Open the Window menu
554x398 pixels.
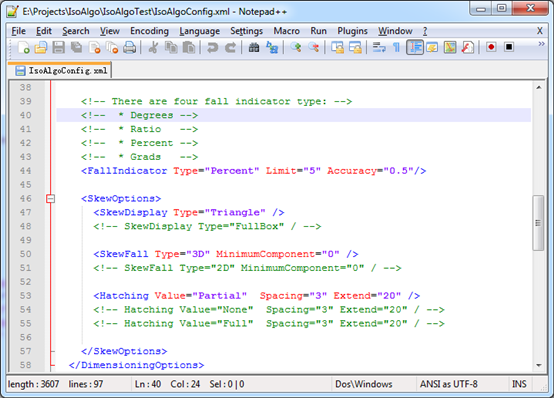coord(395,31)
